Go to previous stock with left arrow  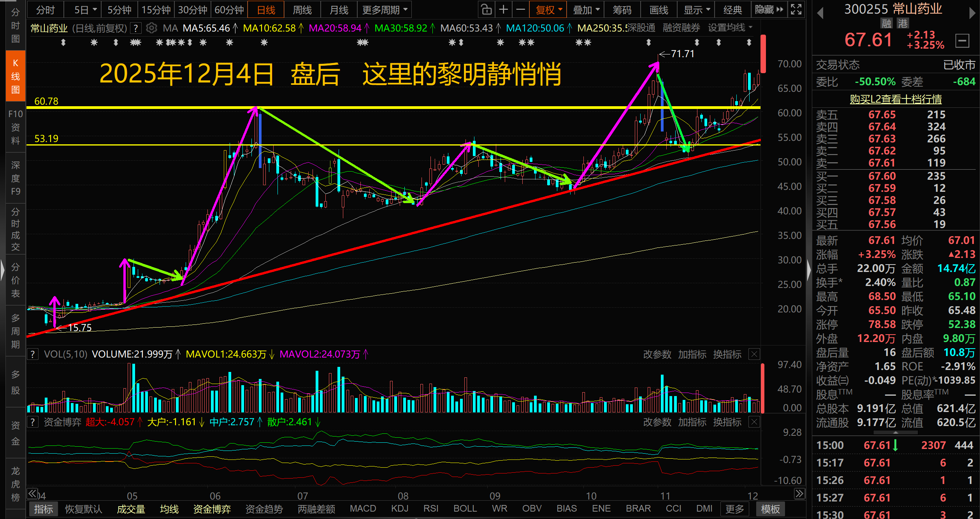click(820, 13)
